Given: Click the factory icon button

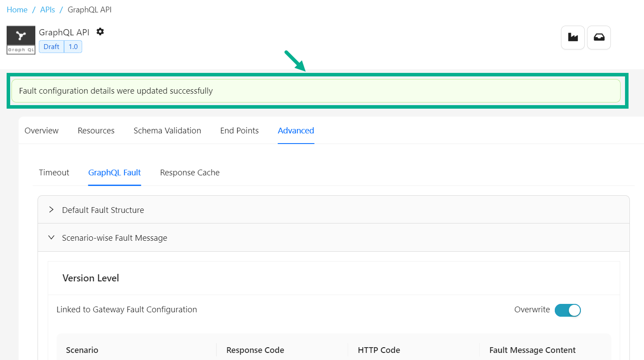Looking at the screenshot, I should coord(572,38).
